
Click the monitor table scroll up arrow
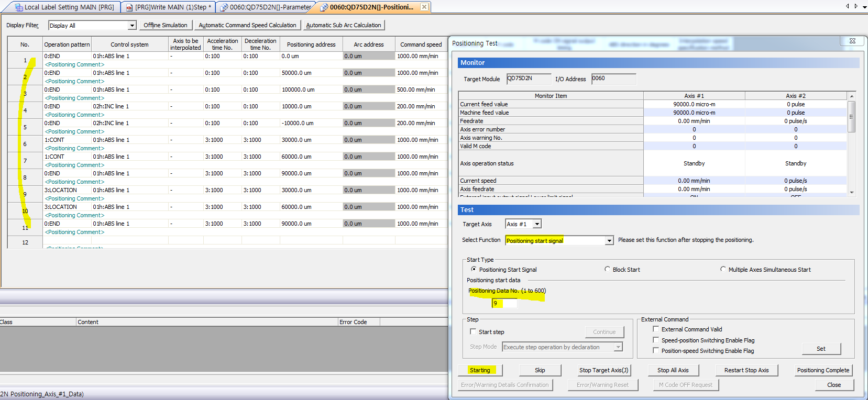click(x=852, y=96)
